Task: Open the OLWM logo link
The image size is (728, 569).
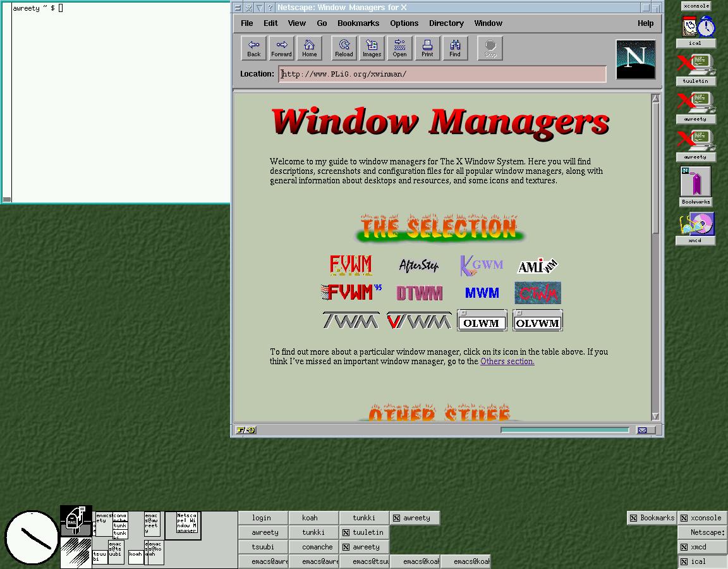Action: click(x=482, y=321)
